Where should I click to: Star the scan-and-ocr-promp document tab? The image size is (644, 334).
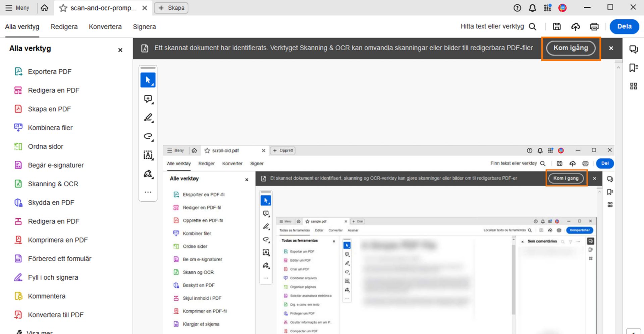pyautogui.click(x=63, y=8)
